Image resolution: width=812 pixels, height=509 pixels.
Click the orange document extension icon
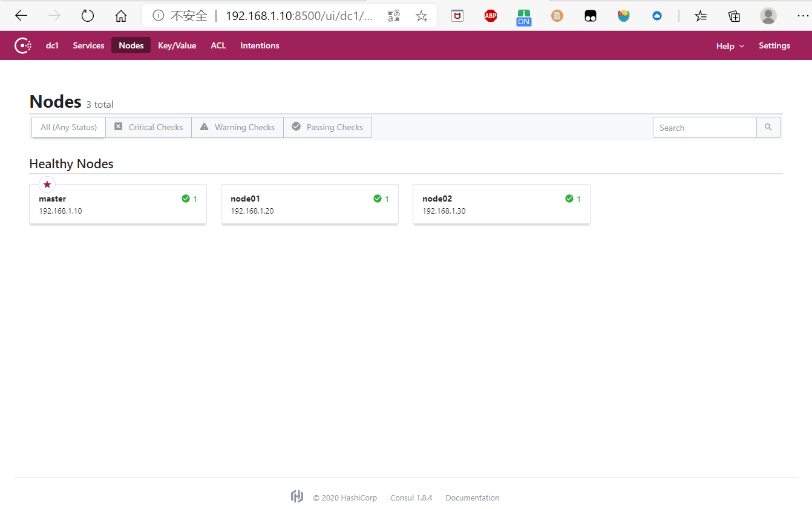tap(557, 16)
